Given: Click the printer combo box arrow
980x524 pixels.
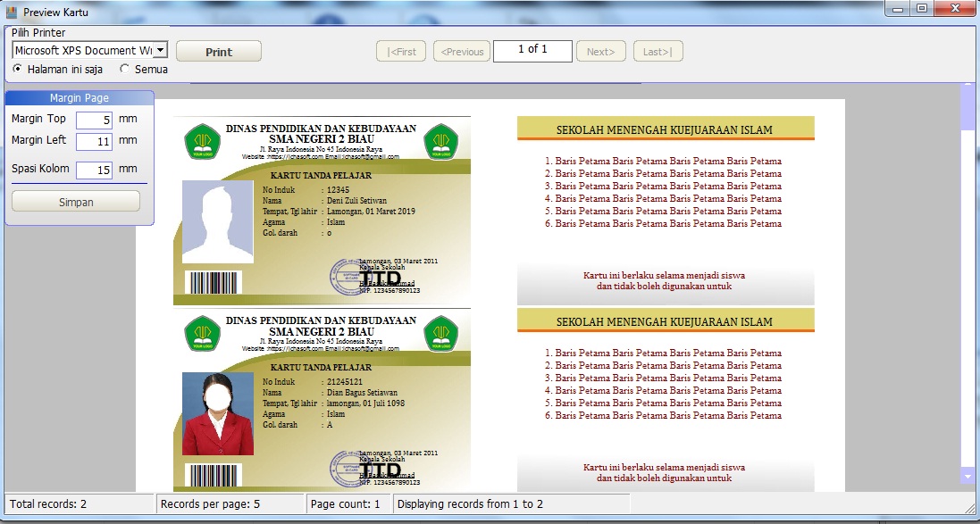Looking at the screenshot, I should pyautogui.click(x=162, y=50).
